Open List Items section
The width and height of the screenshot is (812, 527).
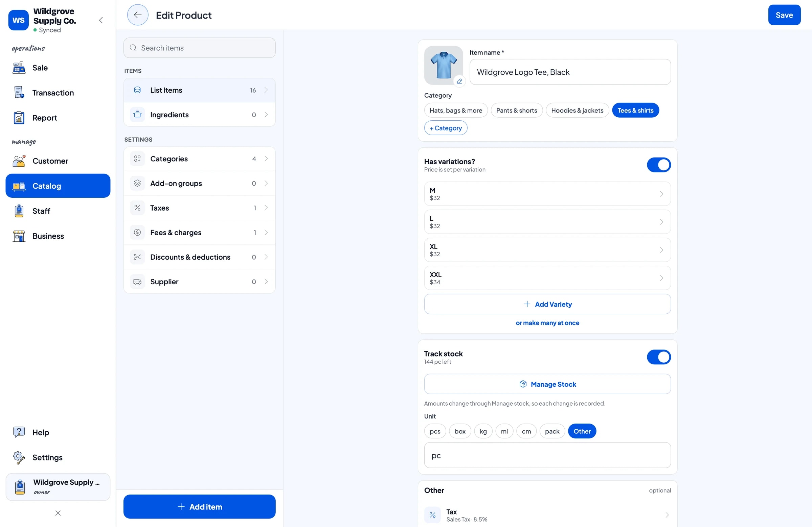click(199, 90)
